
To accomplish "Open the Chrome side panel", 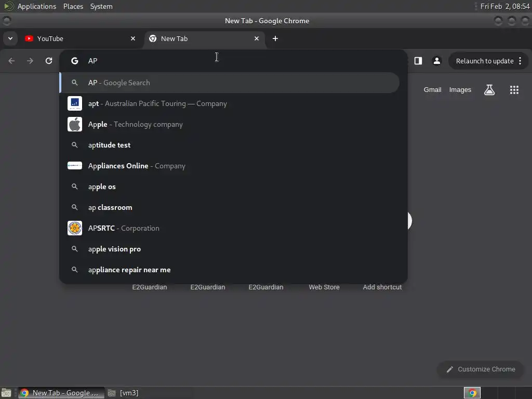I will (x=418, y=61).
